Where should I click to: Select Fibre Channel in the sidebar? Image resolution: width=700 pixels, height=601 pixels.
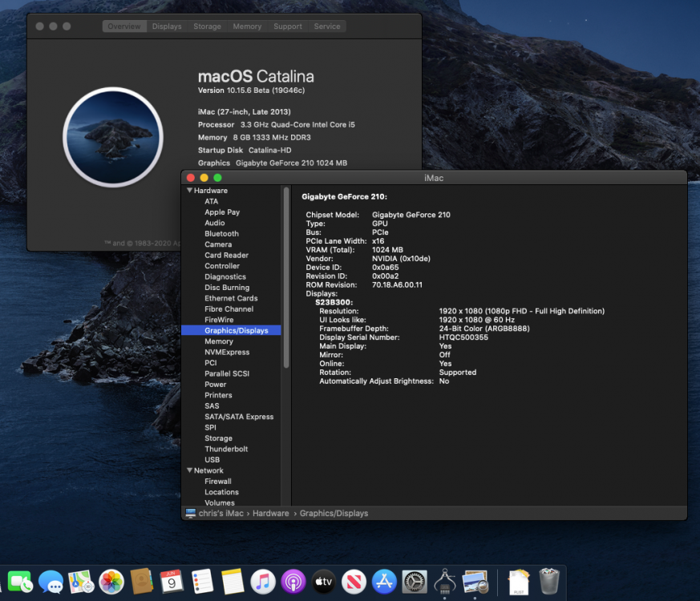229,309
